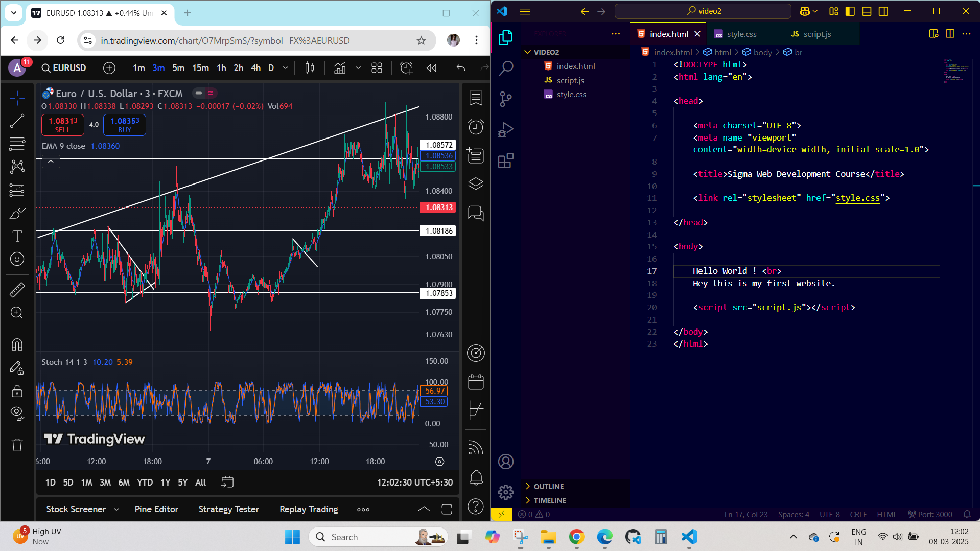980x551 pixels.
Task: Open Stock Screener dropdown chevron
Action: [x=116, y=510]
